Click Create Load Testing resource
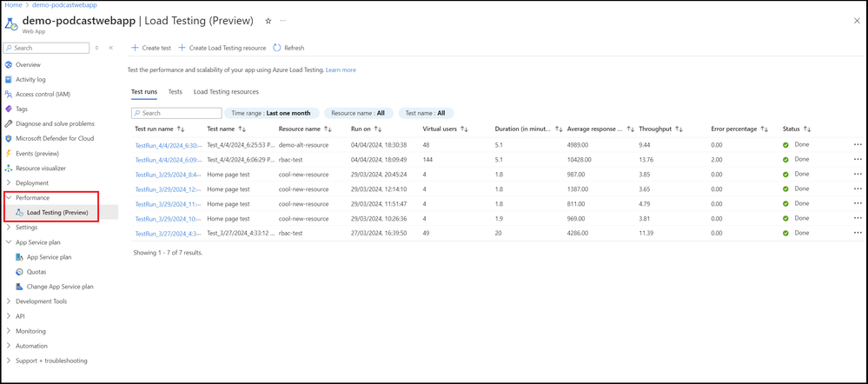This screenshot has width=868, height=384. pyautogui.click(x=222, y=48)
